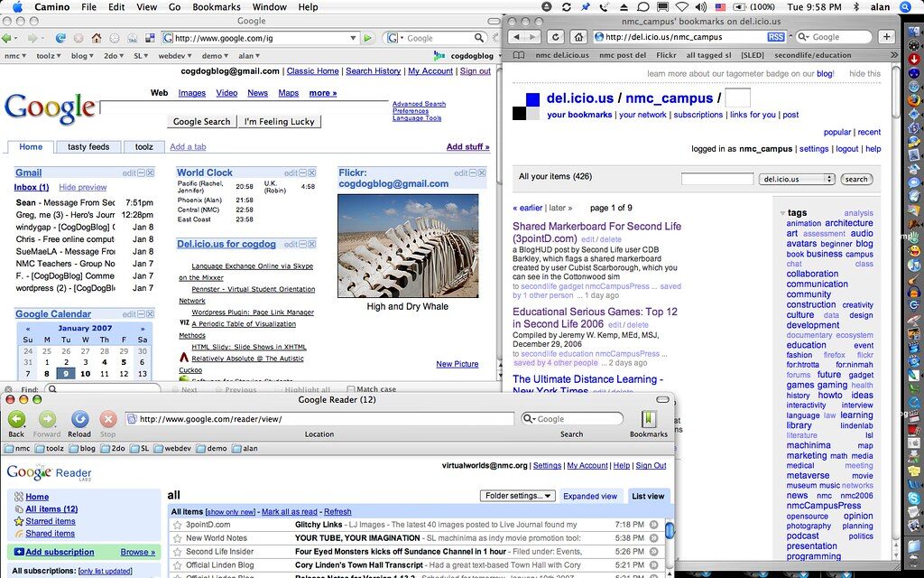Minimize the Gmail gadget on Google homepage

[x=142, y=172]
